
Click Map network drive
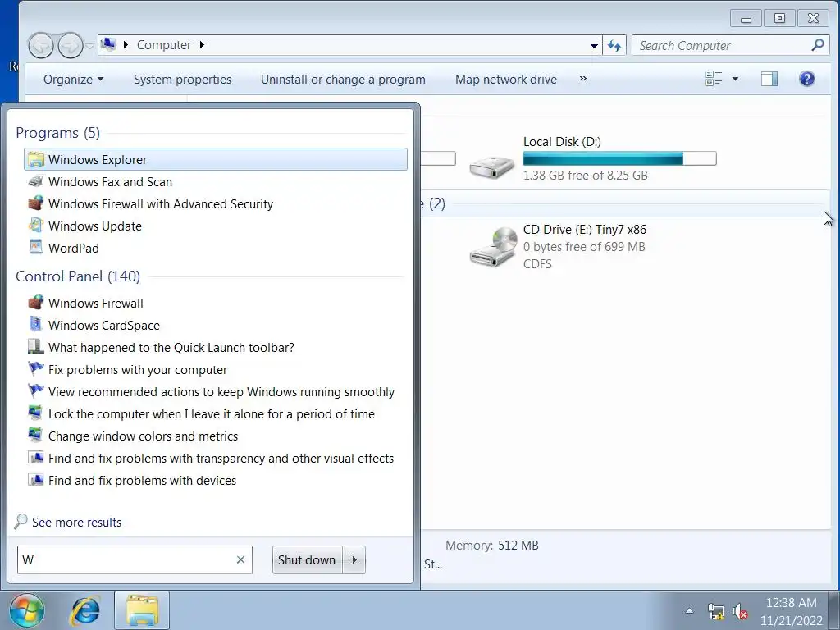(505, 80)
